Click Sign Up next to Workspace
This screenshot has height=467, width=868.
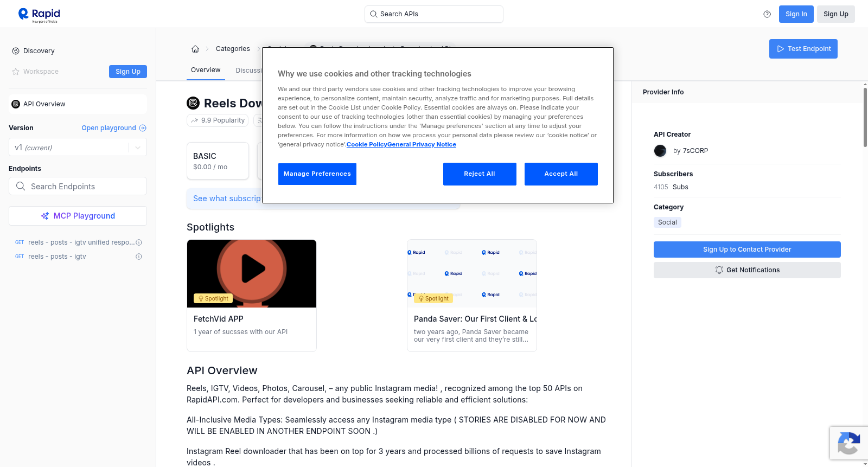[x=128, y=72]
